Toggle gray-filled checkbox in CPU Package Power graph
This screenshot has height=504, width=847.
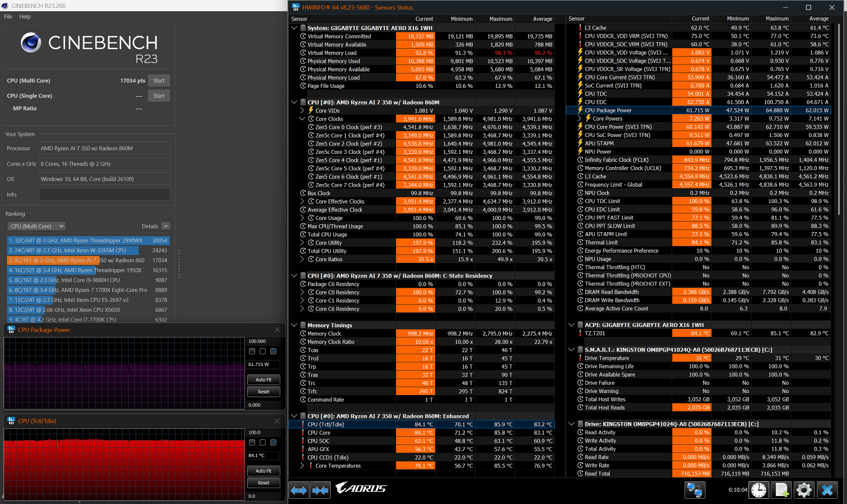[252, 351]
